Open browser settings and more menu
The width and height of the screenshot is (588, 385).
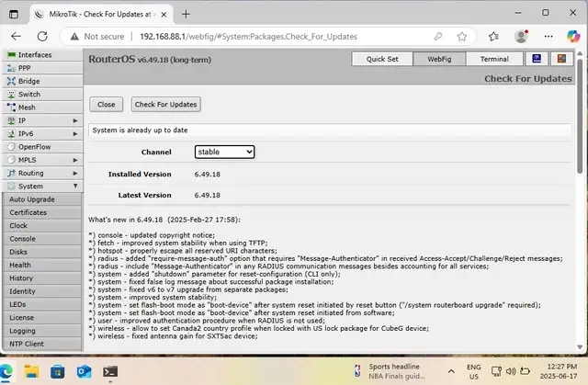click(548, 37)
